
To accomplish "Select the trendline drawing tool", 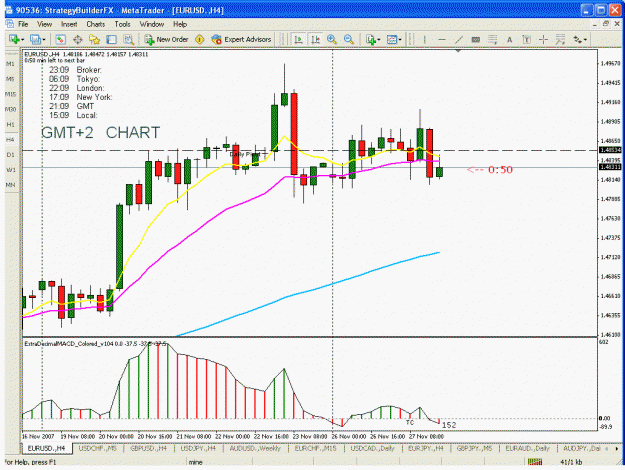I will (x=459, y=39).
